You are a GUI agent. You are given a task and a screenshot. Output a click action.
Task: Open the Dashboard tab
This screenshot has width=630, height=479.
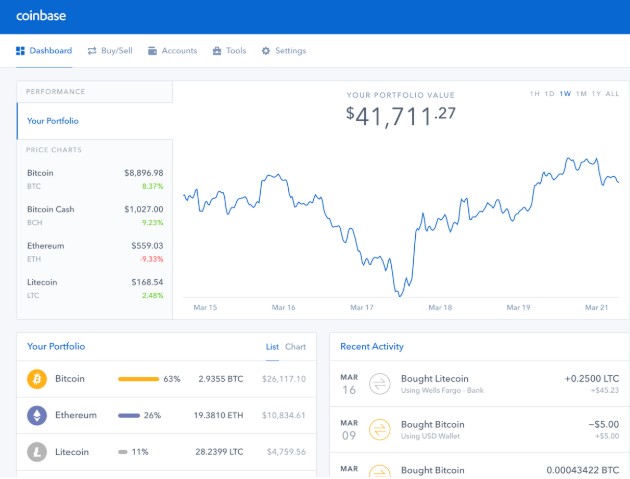tap(44, 51)
